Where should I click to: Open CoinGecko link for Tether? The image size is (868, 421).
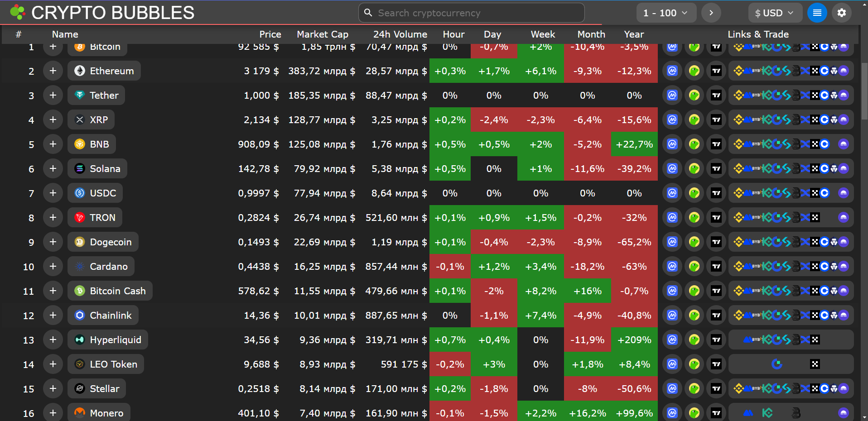point(694,96)
